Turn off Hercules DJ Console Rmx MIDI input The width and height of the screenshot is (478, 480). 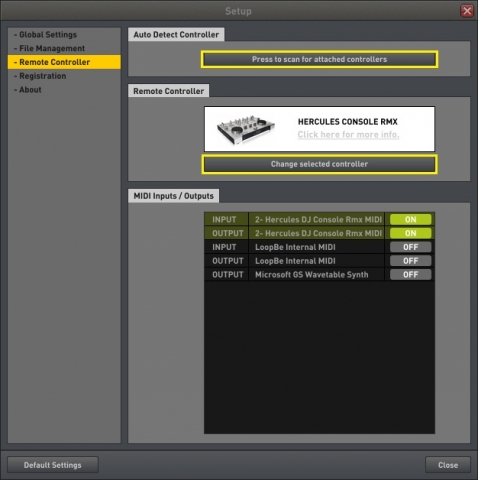pyautogui.click(x=410, y=219)
